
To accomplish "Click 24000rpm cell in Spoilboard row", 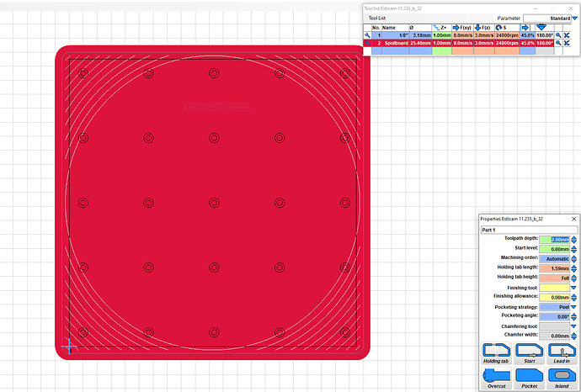I will [x=507, y=43].
